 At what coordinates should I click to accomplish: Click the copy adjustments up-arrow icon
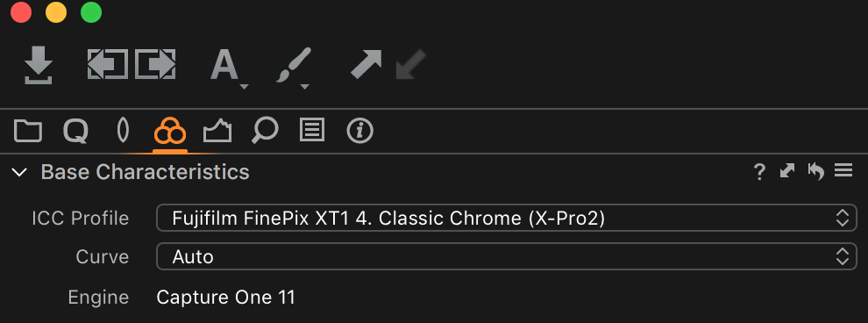click(x=366, y=64)
